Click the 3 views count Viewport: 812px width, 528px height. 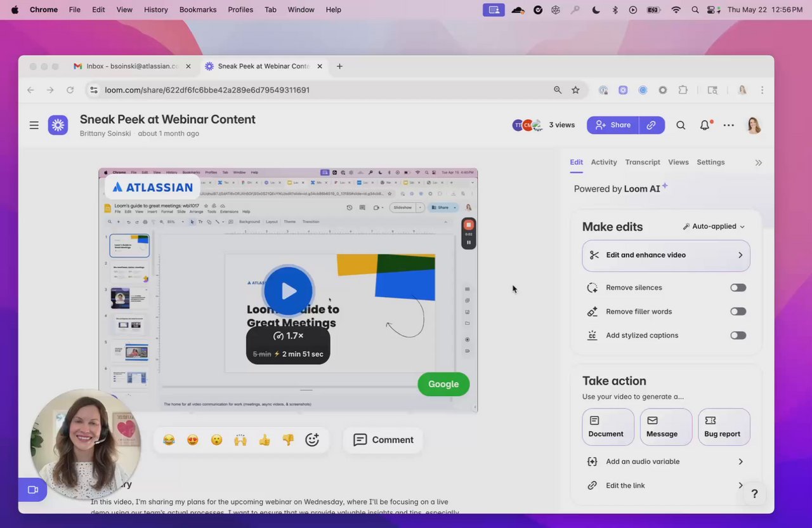point(562,125)
